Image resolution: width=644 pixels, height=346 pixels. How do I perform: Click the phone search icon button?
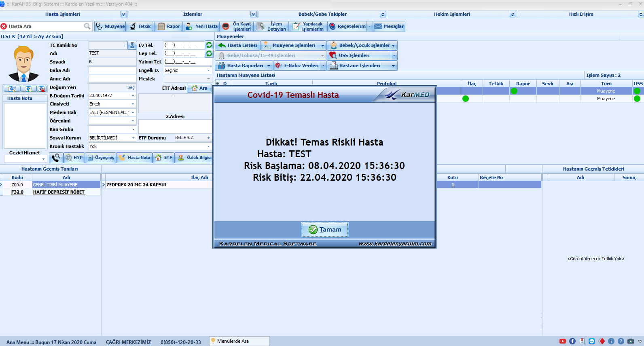(x=56, y=158)
